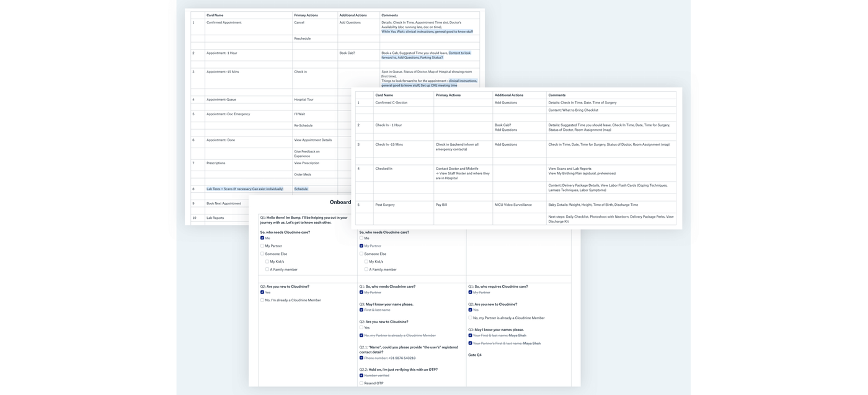The width and height of the screenshot is (868, 395).
Task: Uncheck 'Your Partner's First & last name' checkbox
Action: coord(470,343)
